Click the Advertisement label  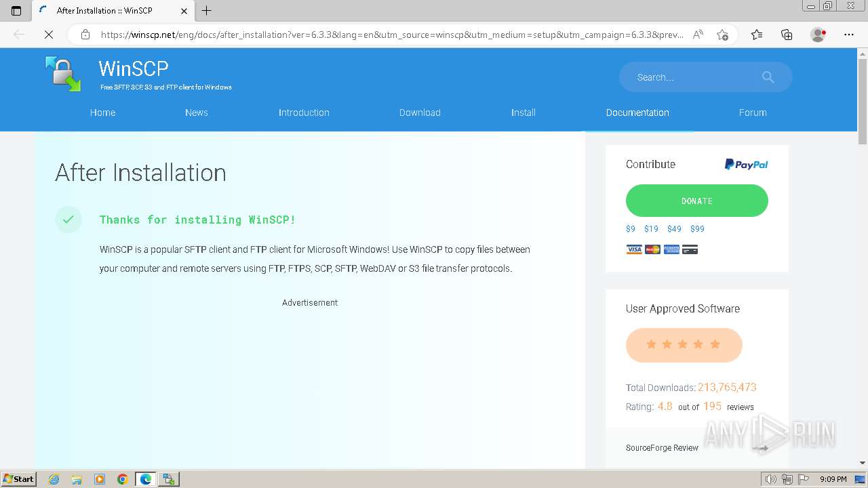point(310,303)
